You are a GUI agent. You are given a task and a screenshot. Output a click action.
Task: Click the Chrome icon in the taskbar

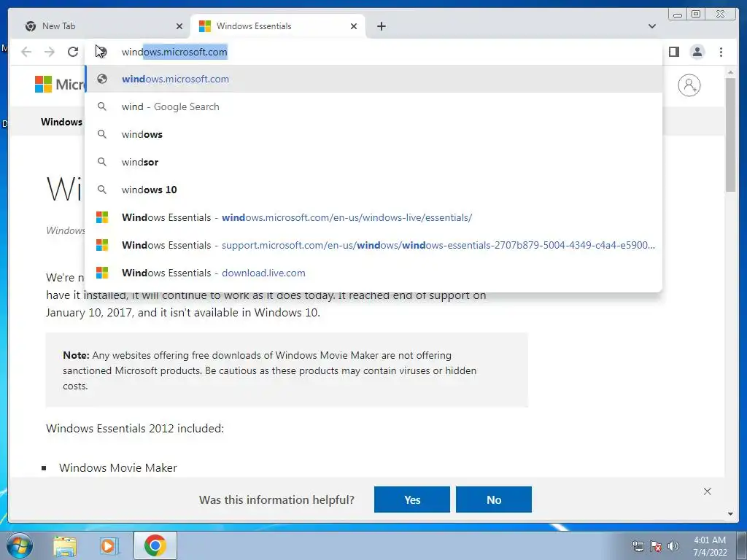155,545
